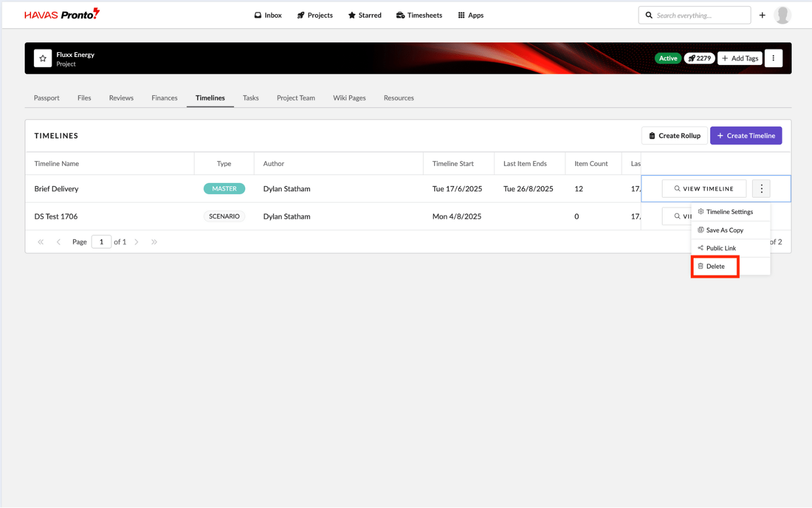Sort by the Type column header
Image resolution: width=812 pixels, height=508 pixels.
(224, 164)
